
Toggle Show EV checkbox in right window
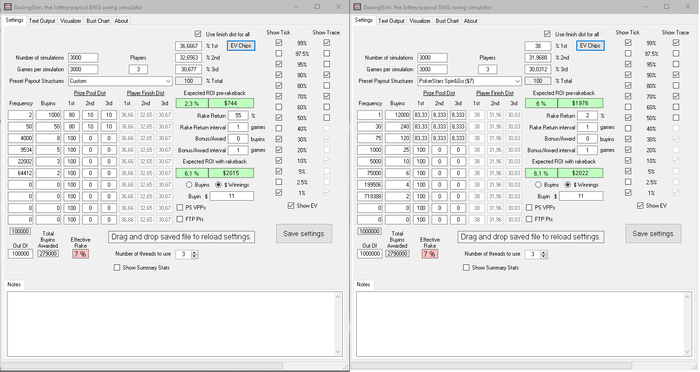[640, 205]
